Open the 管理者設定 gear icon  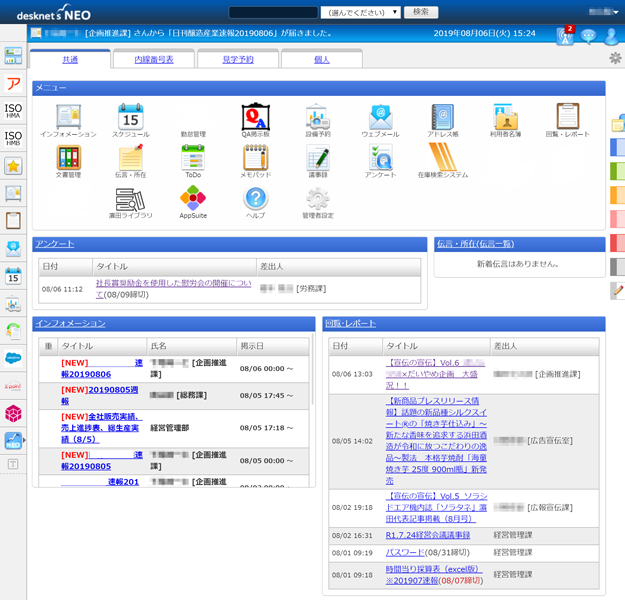point(318,199)
